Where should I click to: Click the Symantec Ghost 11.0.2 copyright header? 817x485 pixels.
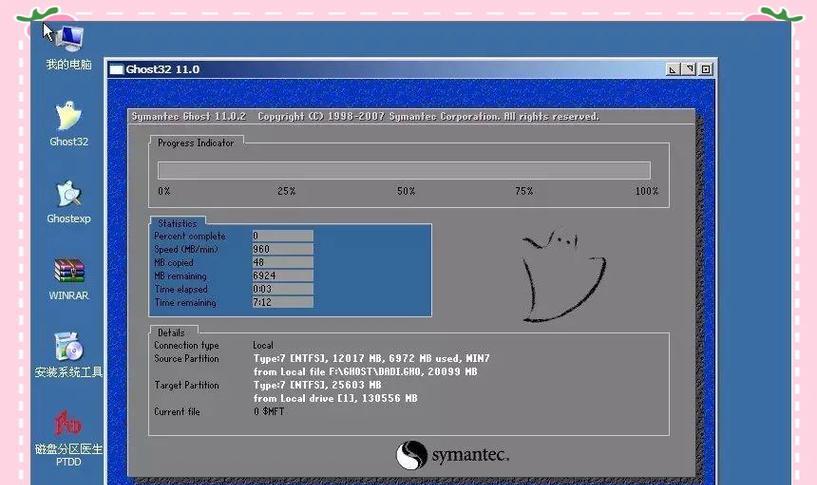coord(365,116)
